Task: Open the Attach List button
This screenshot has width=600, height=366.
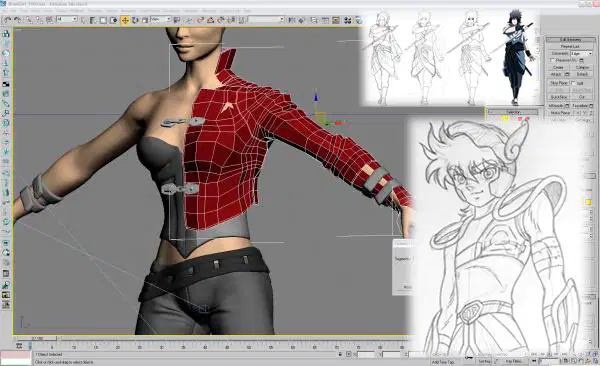Action: click(567, 74)
